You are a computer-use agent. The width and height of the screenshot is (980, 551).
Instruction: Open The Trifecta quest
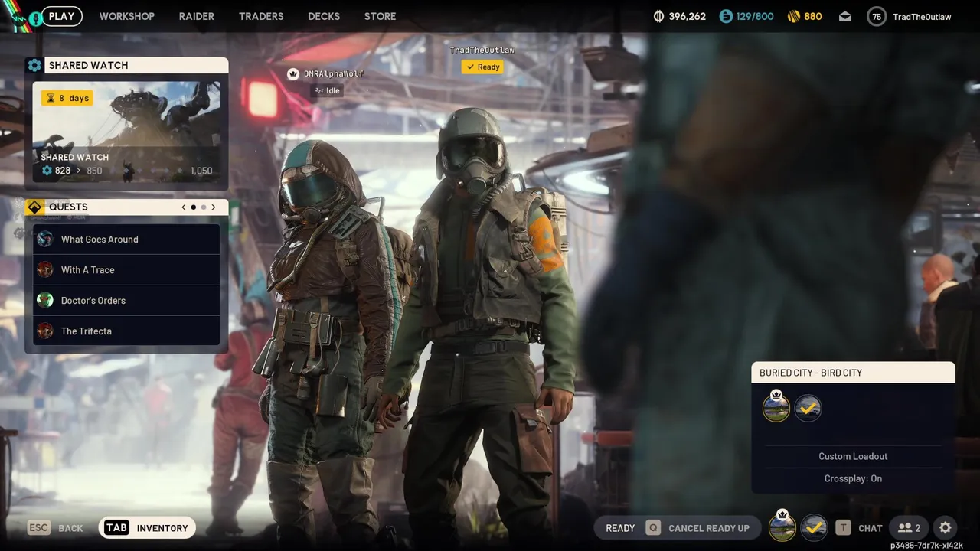click(126, 331)
